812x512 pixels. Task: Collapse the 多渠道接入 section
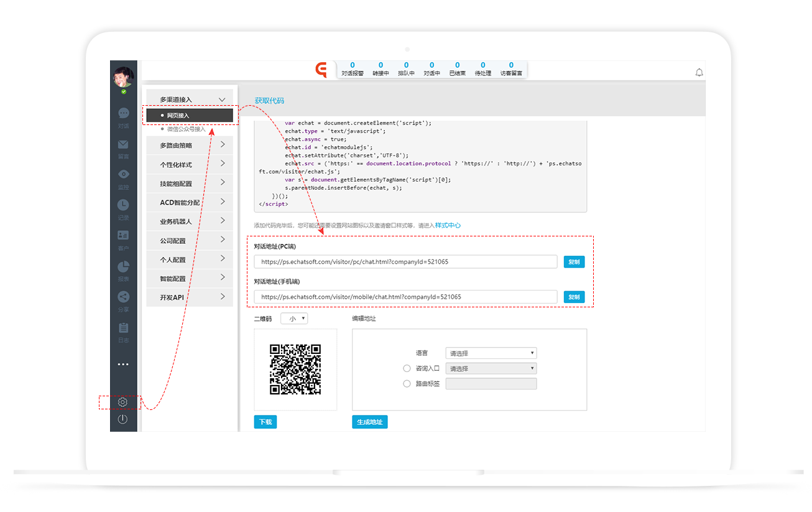point(188,100)
